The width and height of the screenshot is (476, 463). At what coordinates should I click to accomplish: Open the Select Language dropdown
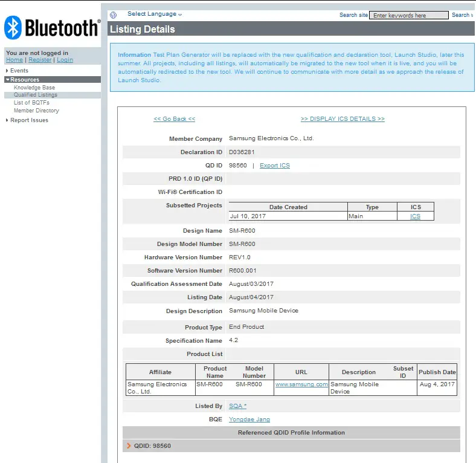pyautogui.click(x=155, y=14)
